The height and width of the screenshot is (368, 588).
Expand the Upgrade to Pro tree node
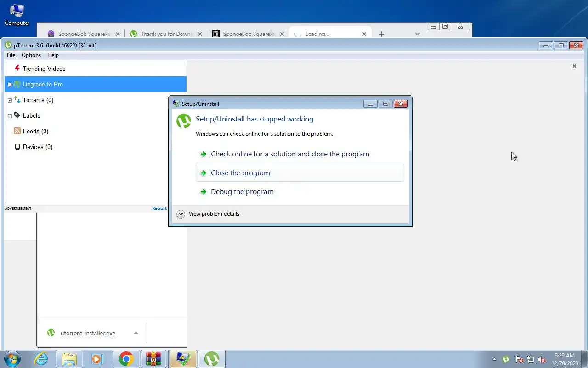[x=10, y=85]
